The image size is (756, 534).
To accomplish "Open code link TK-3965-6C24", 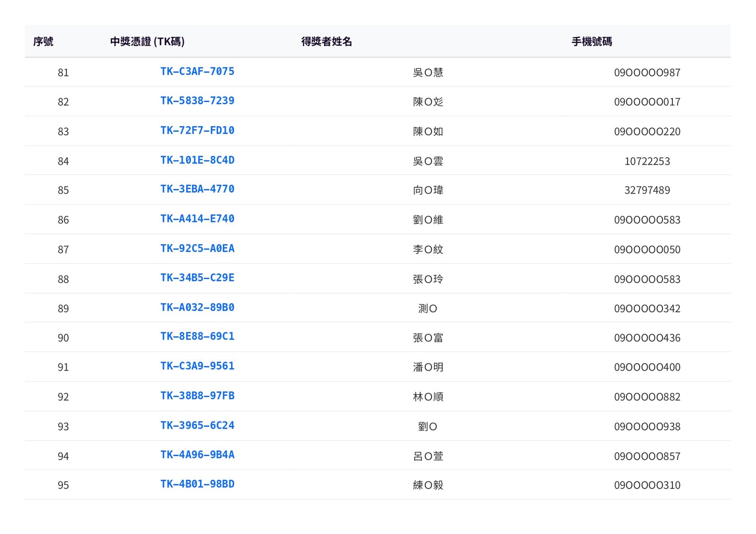I will tap(197, 426).
